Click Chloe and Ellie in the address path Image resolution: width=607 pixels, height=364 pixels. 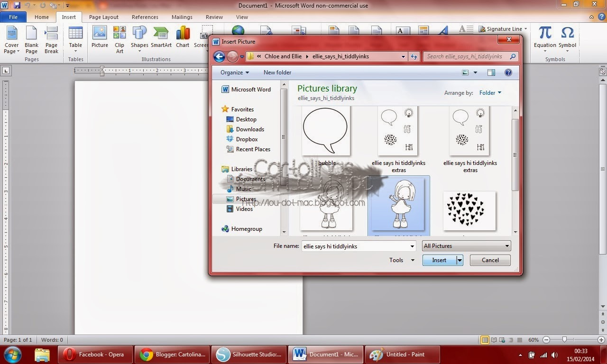(x=283, y=56)
